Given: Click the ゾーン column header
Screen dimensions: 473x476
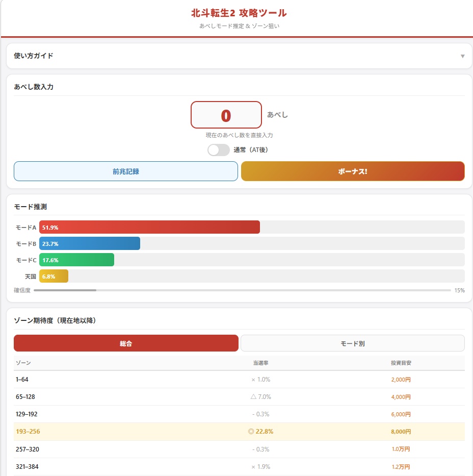Looking at the screenshot, I should tap(23, 363).
